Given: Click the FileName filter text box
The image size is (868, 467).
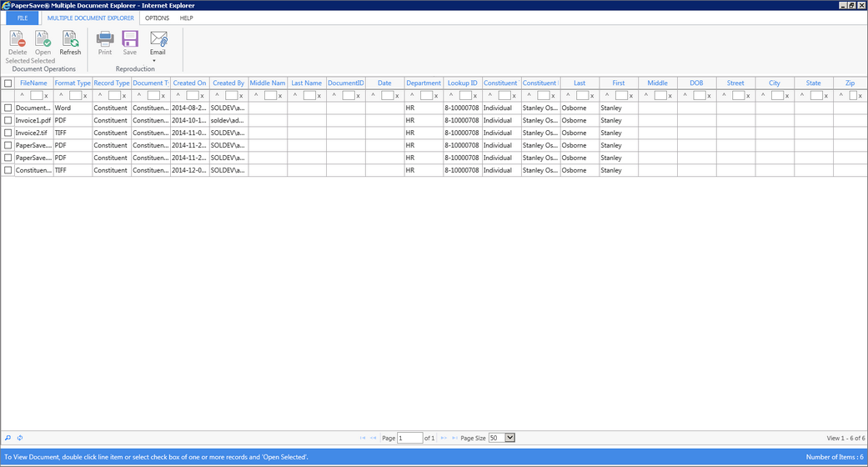Looking at the screenshot, I should [x=36, y=96].
